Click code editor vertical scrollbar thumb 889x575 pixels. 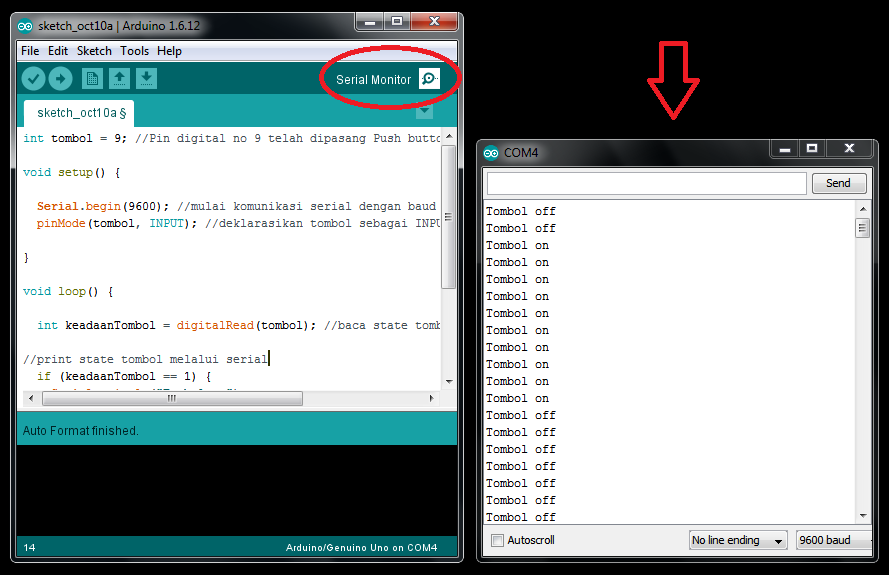(x=448, y=217)
